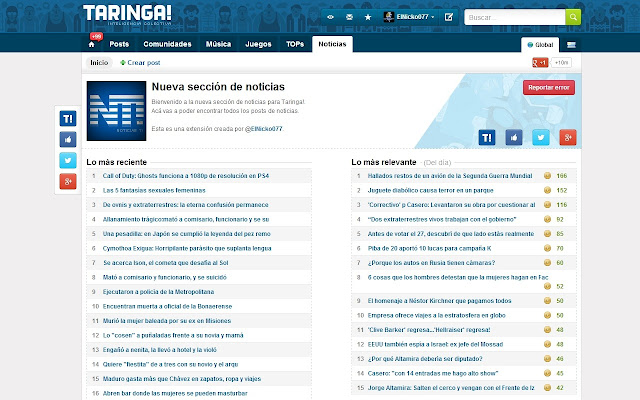Click 'Lo más reciente' section heading
The height and width of the screenshot is (400, 640).
coord(116,162)
